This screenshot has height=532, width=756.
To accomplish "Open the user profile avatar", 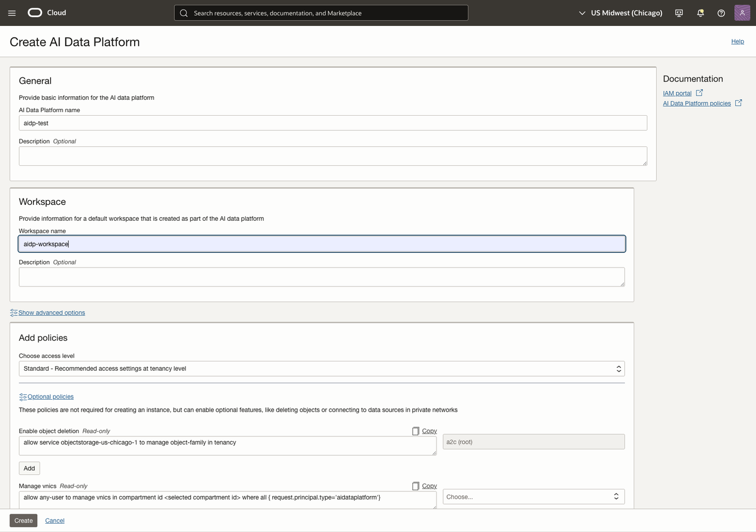I will pyautogui.click(x=742, y=12).
